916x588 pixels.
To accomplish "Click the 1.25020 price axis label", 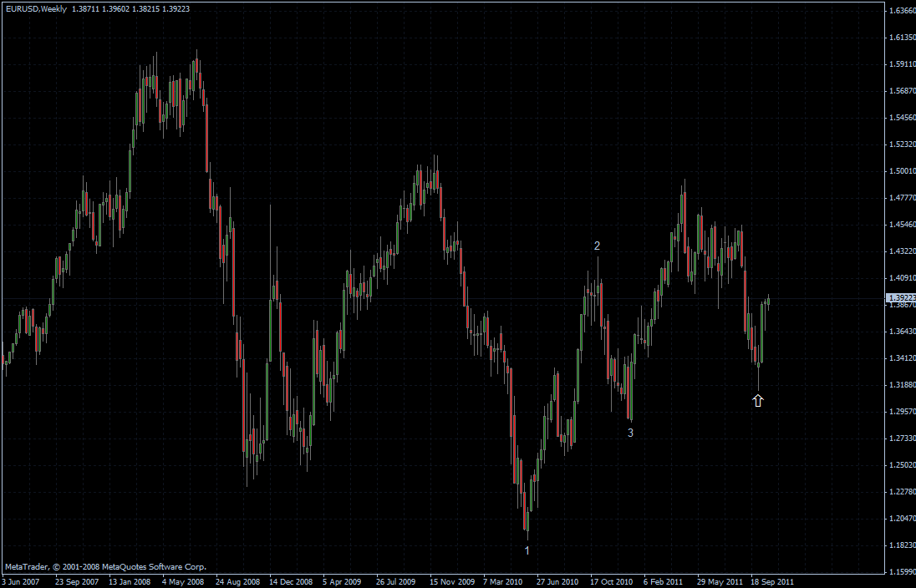I will [903, 464].
